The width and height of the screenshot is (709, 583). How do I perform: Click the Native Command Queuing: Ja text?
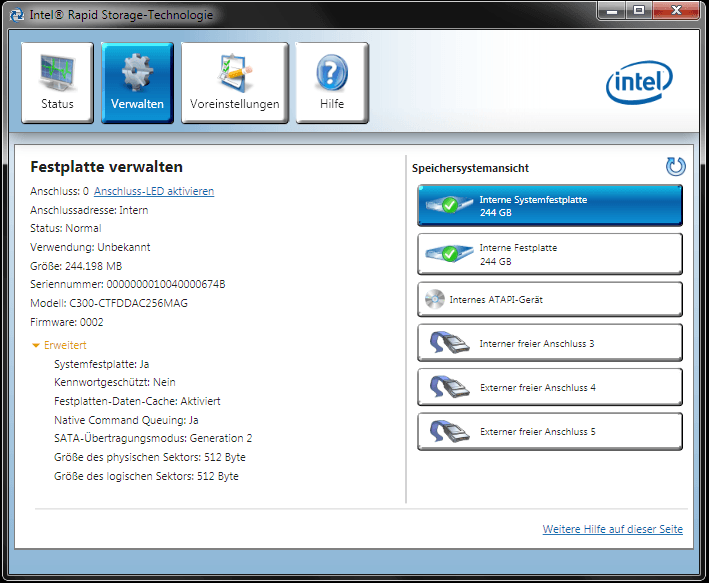coord(126,420)
